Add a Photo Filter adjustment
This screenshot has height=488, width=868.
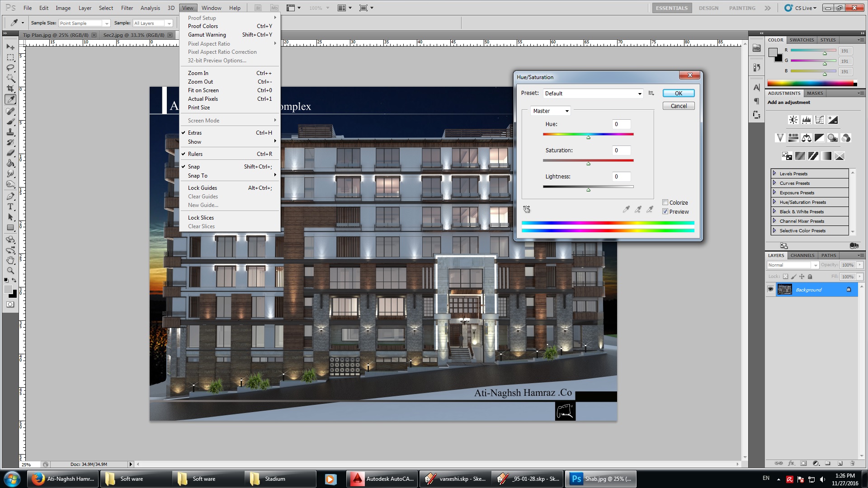tap(833, 138)
